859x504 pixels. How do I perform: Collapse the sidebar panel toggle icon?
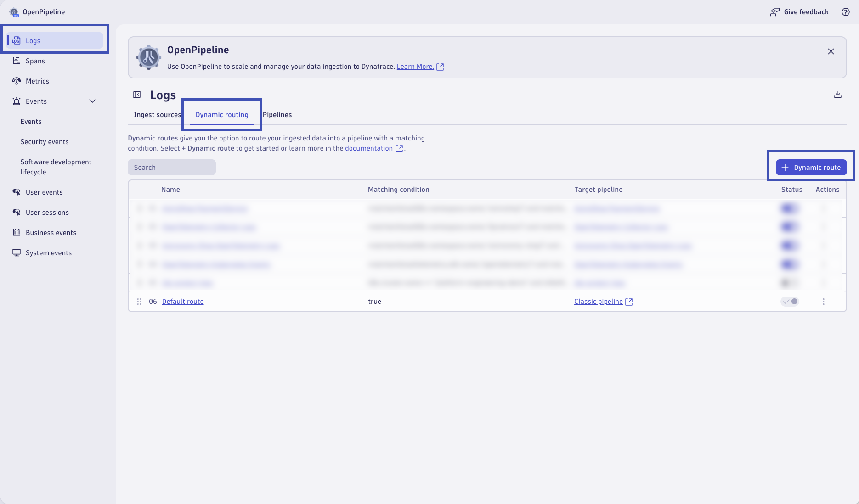(137, 95)
